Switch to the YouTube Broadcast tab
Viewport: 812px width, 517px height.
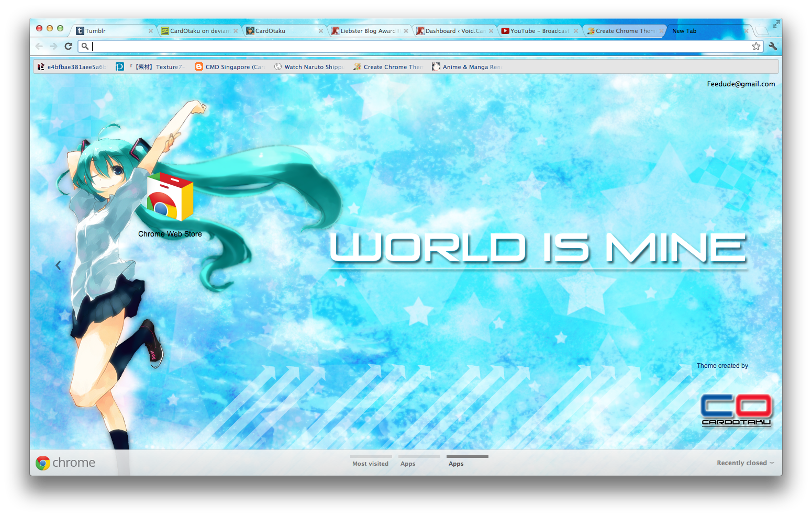coord(537,30)
